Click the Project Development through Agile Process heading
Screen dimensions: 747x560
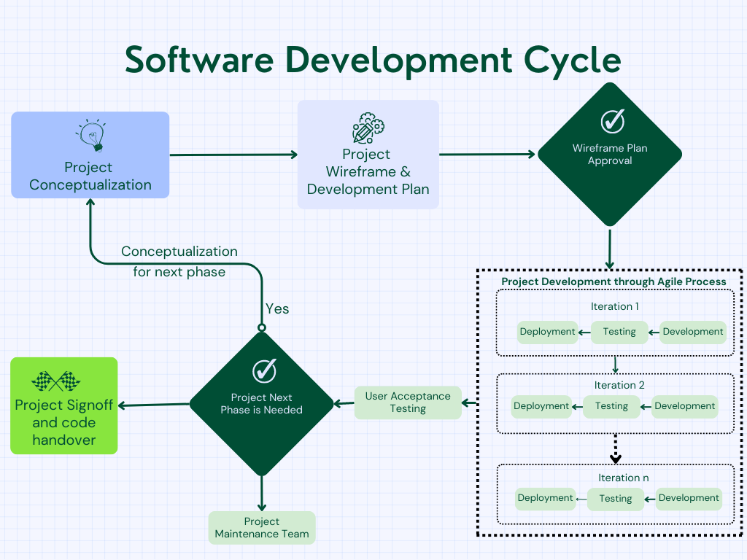614,281
